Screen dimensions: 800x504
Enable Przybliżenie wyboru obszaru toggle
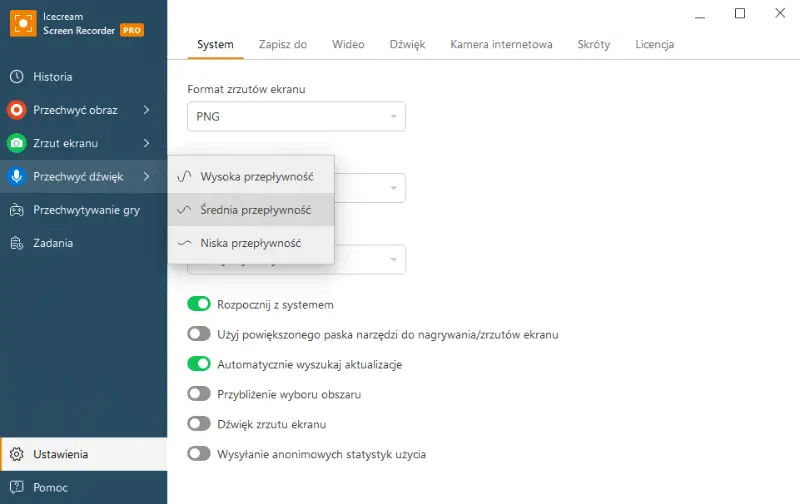[x=198, y=394]
